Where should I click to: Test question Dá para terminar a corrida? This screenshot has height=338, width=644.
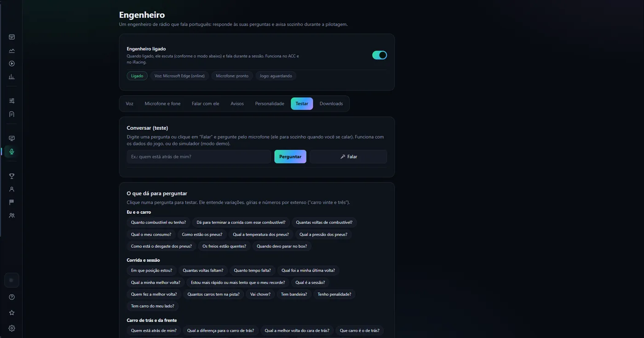click(241, 223)
